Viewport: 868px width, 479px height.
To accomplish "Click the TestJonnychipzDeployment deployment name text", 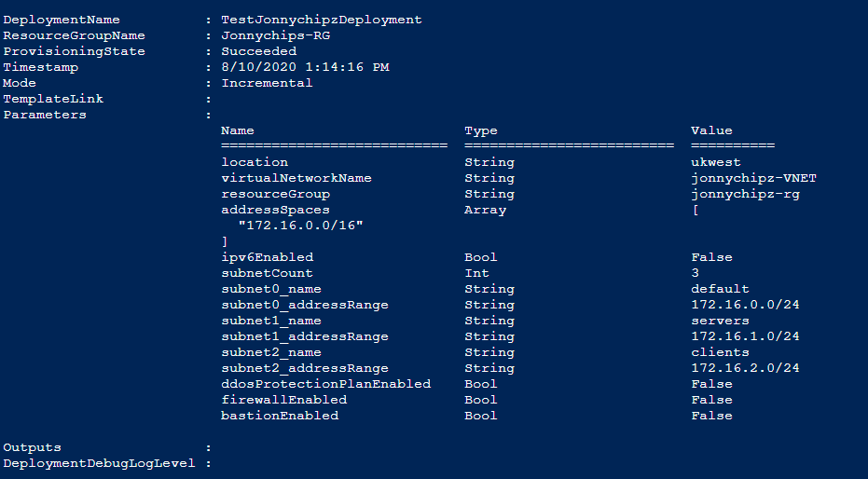I will tap(321, 20).
